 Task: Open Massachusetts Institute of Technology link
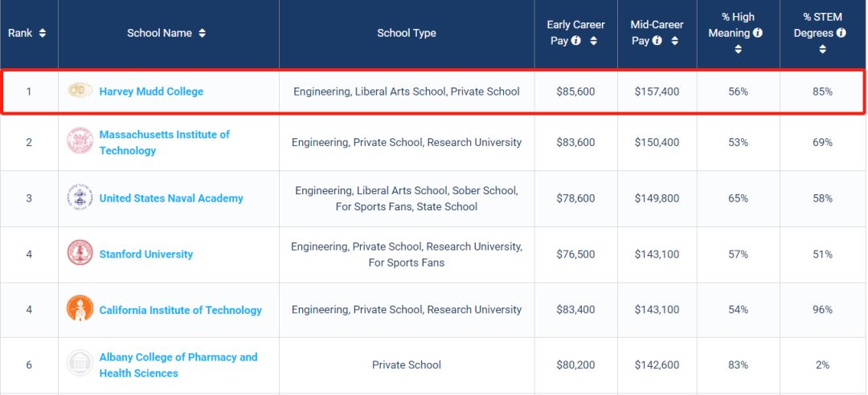click(165, 142)
